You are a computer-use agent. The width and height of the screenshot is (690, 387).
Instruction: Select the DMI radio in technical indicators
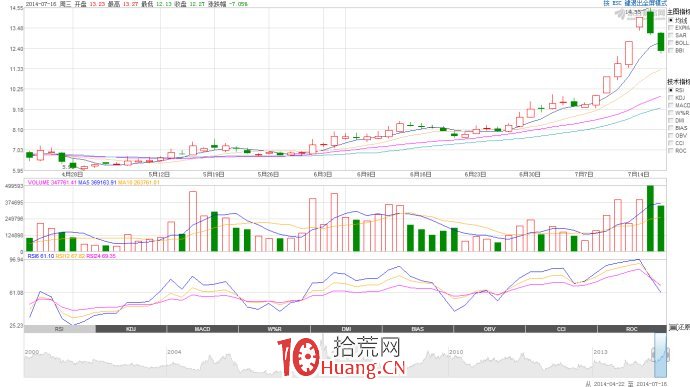coord(671,120)
